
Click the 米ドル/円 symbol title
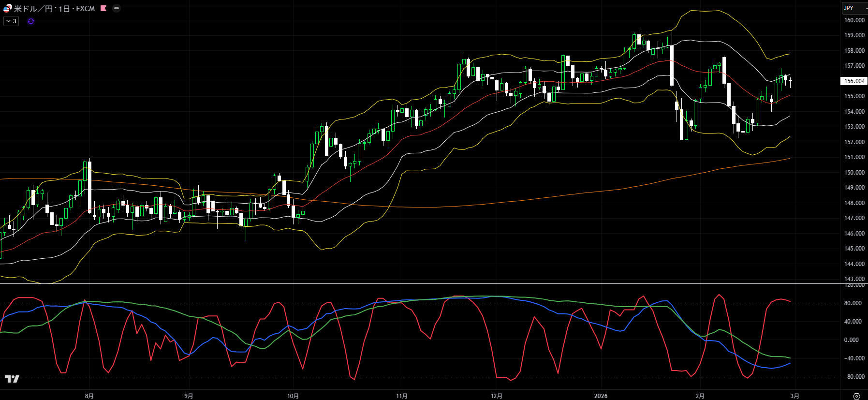click(x=33, y=9)
